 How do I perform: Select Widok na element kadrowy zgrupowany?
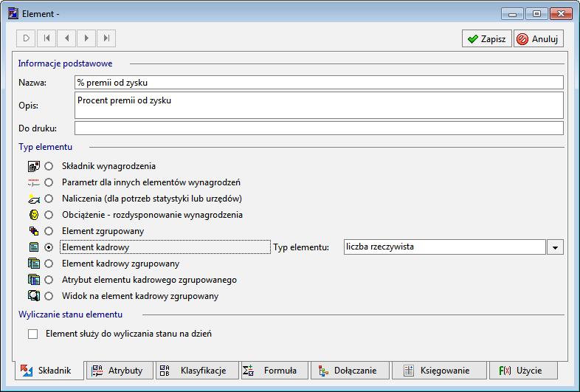pos(49,296)
